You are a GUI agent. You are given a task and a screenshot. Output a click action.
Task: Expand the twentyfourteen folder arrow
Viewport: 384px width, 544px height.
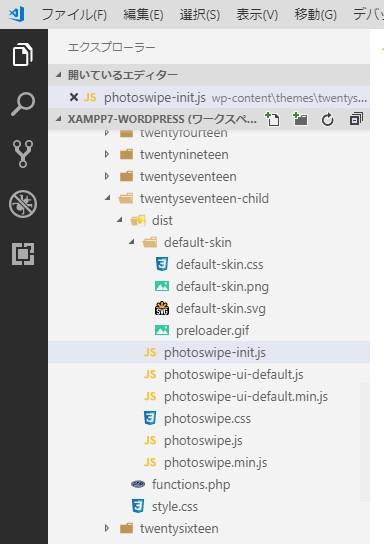pyautogui.click(x=107, y=133)
